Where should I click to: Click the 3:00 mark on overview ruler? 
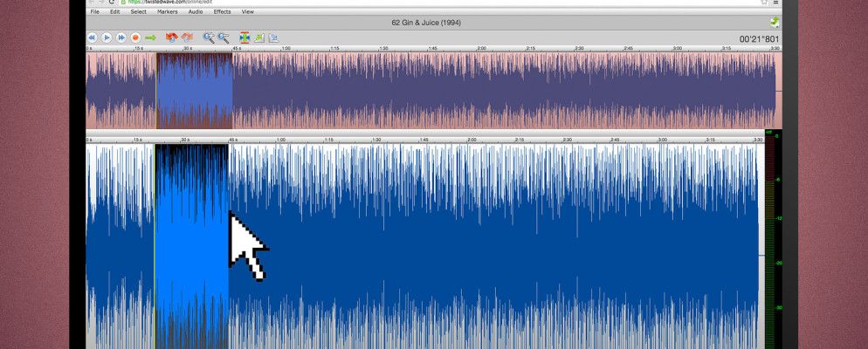pyautogui.click(x=677, y=49)
